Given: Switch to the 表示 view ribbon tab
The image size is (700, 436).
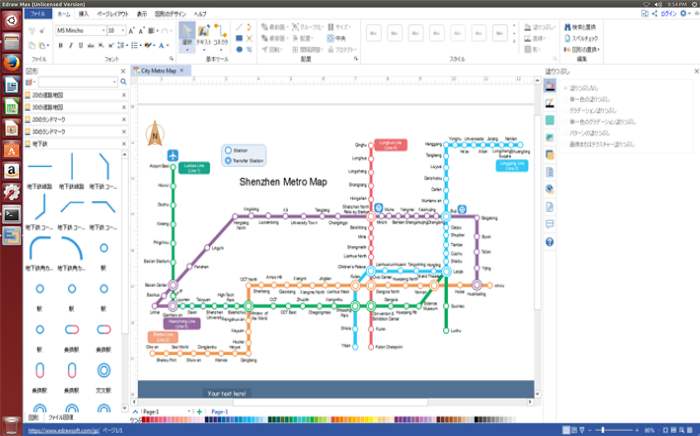Looking at the screenshot, I should point(142,14).
